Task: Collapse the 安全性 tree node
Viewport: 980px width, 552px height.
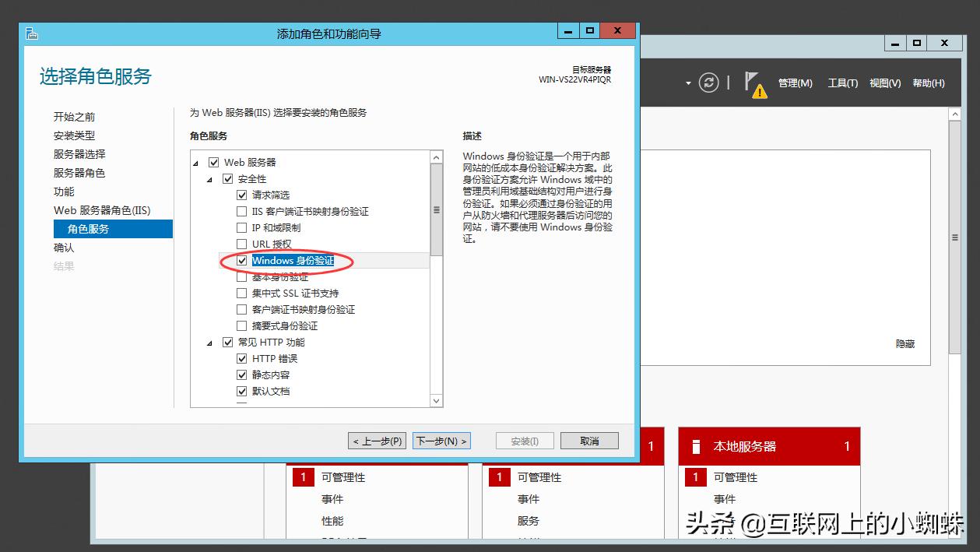Action: 208,178
